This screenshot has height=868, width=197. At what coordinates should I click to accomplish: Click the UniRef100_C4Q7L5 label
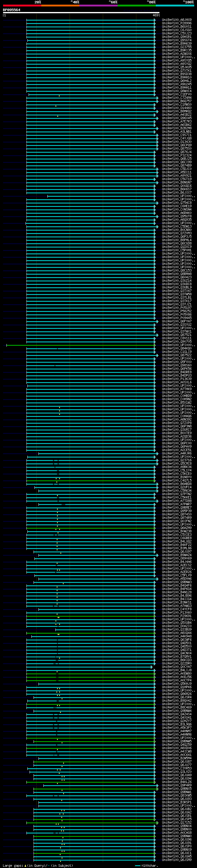pyautogui.click(x=177, y=481)
